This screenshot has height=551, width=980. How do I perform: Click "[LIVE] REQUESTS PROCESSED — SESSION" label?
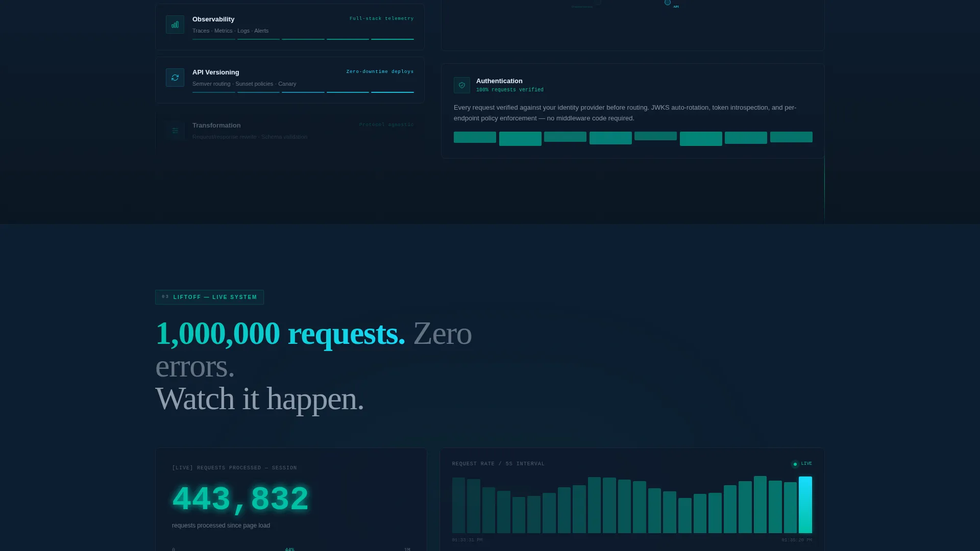coord(234,468)
